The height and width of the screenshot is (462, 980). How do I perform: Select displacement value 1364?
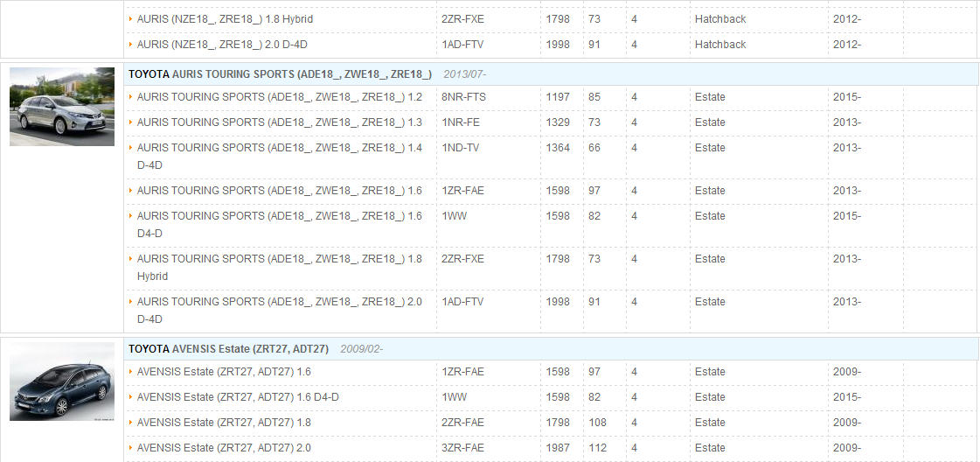(x=558, y=148)
